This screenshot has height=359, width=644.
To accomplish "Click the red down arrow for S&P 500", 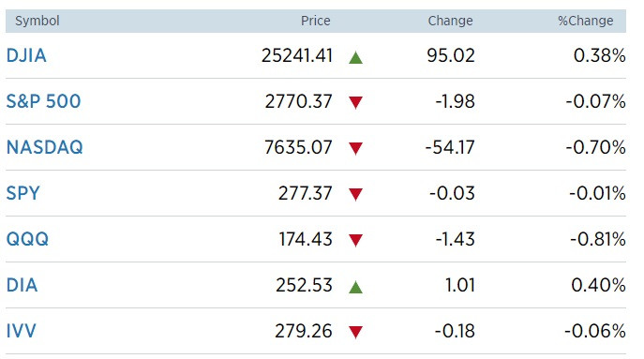I will [355, 102].
